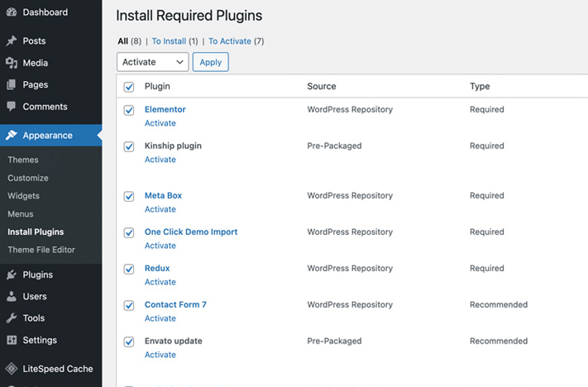588x387 pixels.
Task: Open Pages menu item
Action: tap(51, 84)
